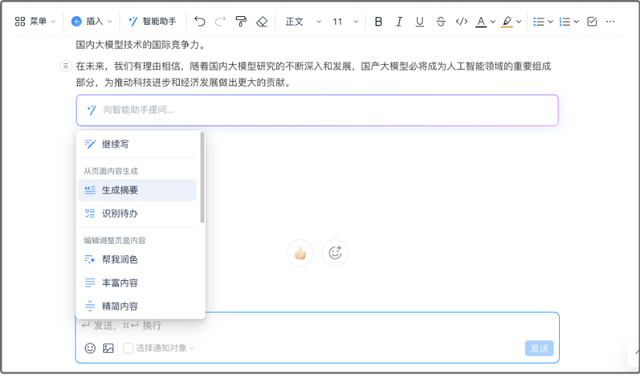640x375 pixels.
Task: Undo the last action
Action: pos(200,21)
